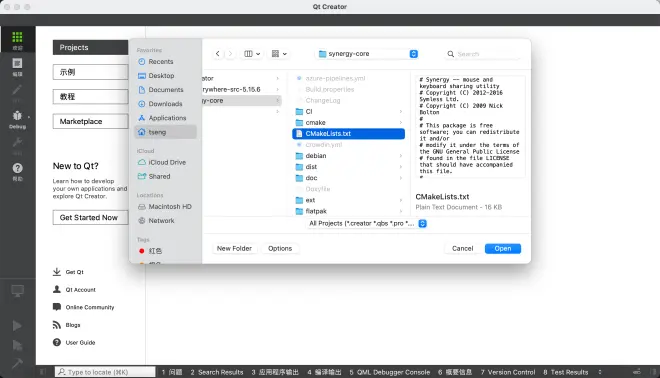Click the Build hammer icon
Screen dimensions: 660x378
click(x=17, y=363)
